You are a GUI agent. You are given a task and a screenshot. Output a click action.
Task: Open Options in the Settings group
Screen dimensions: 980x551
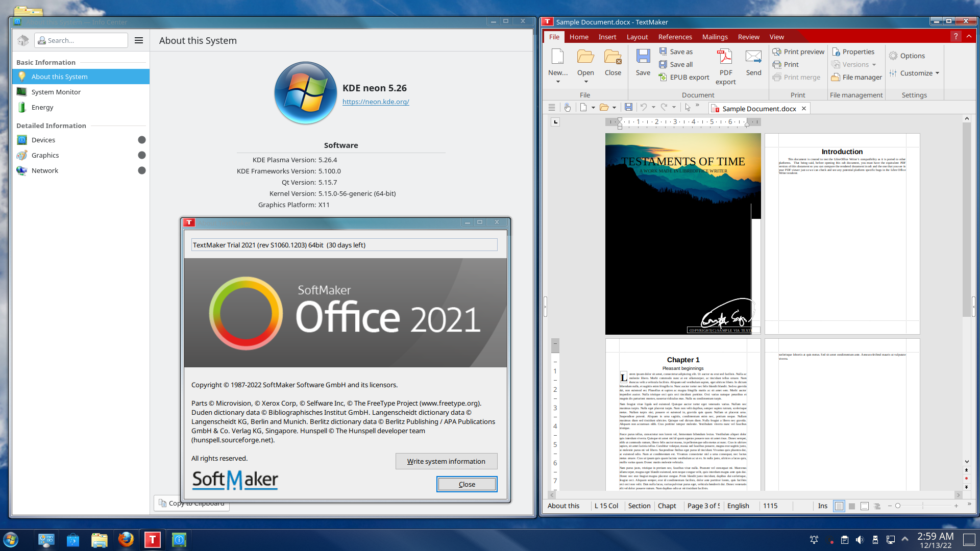pyautogui.click(x=906, y=56)
